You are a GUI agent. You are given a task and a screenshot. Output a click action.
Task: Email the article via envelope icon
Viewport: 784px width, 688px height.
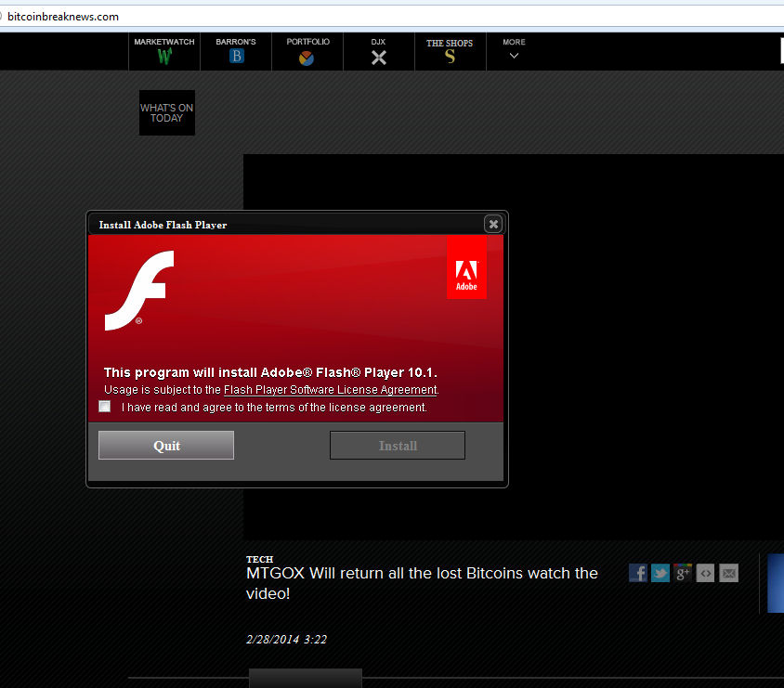pos(728,573)
